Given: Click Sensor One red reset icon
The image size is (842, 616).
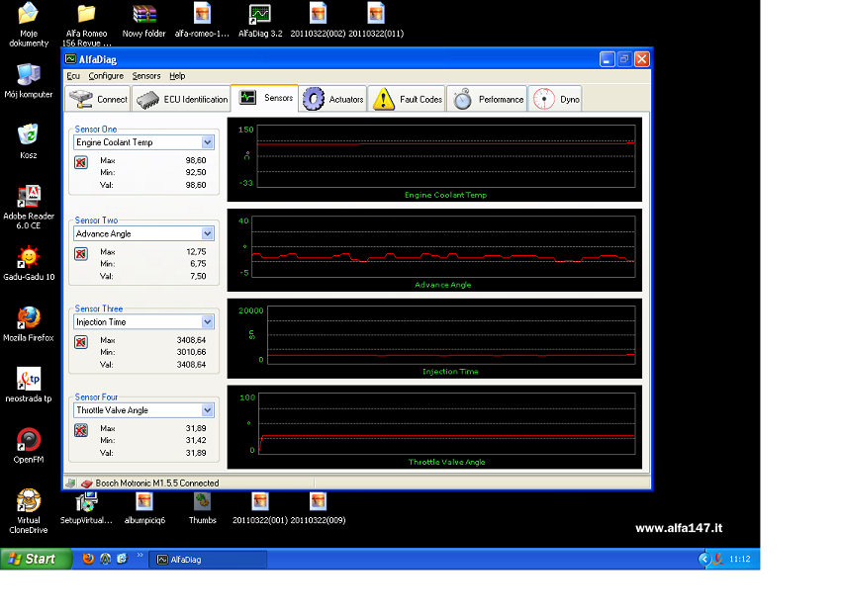Looking at the screenshot, I should (x=81, y=162).
